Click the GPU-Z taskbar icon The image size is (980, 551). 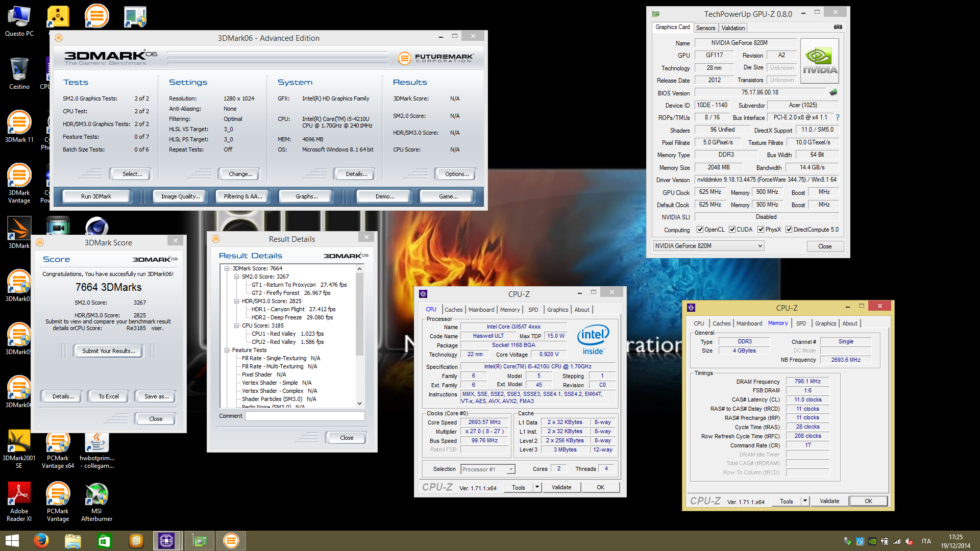199,541
